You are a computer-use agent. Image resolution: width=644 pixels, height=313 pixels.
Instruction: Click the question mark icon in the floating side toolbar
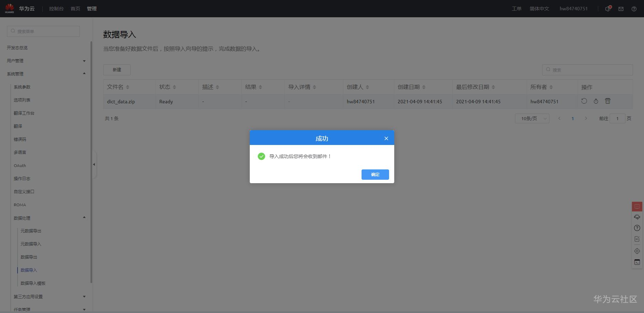[x=637, y=228]
